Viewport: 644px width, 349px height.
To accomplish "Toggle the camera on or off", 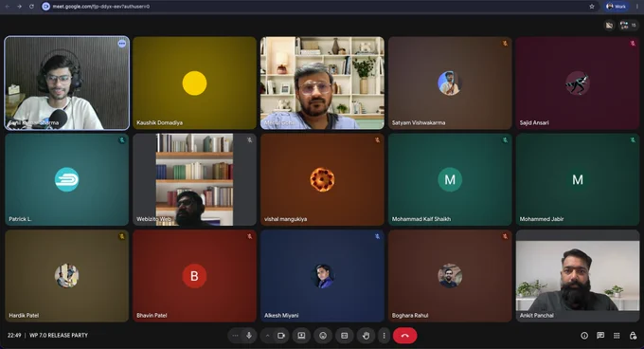I will coord(281,336).
